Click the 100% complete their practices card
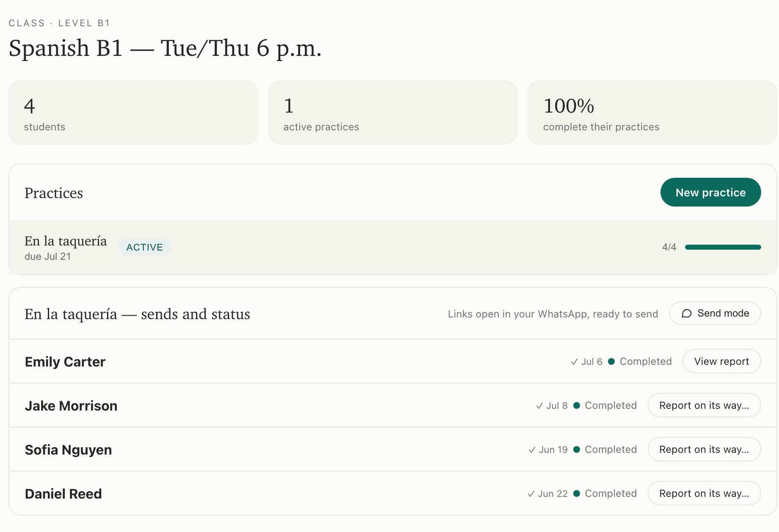 (x=652, y=113)
